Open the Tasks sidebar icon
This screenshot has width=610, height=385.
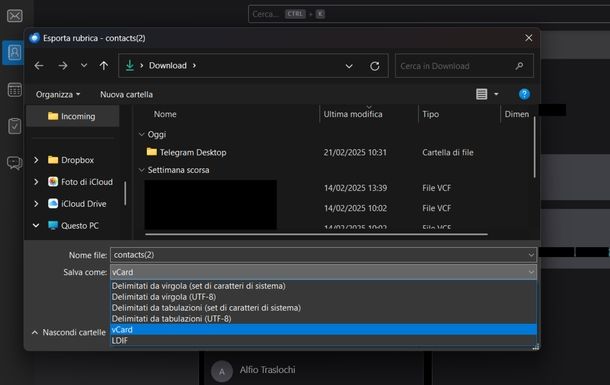(x=14, y=126)
